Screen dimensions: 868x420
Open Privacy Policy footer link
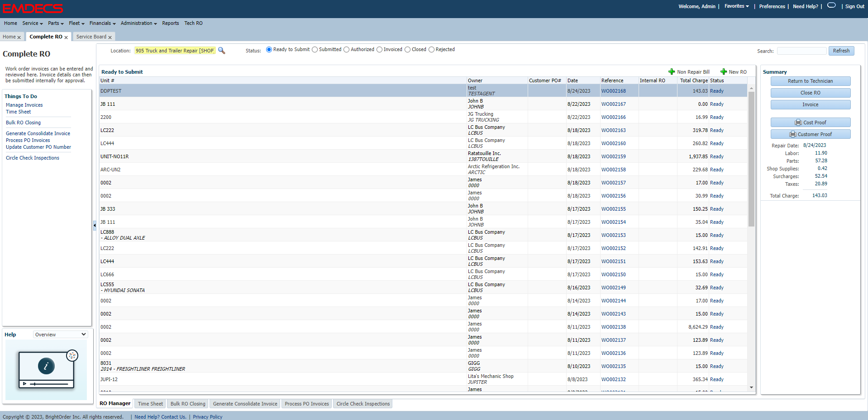pyautogui.click(x=208, y=417)
